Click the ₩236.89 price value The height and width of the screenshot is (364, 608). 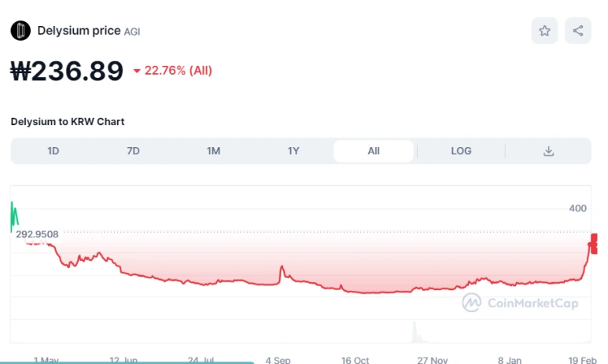pos(67,71)
